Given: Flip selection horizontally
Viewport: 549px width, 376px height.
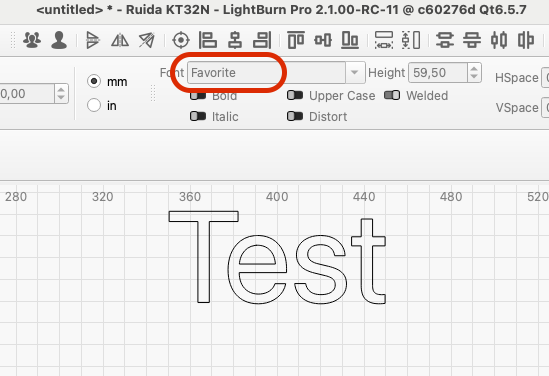Looking at the screenshot, I should click(120, 40).
